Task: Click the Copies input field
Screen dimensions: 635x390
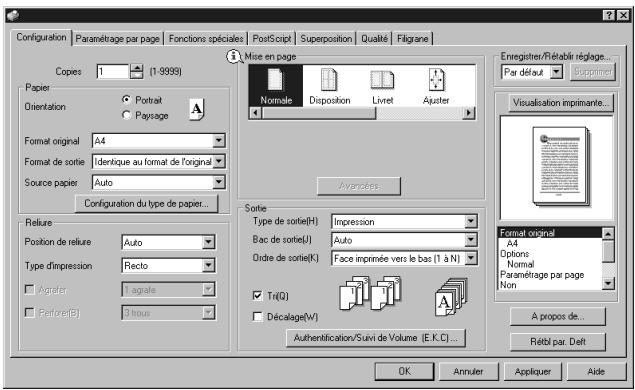Action: click(x=113, y=72)
